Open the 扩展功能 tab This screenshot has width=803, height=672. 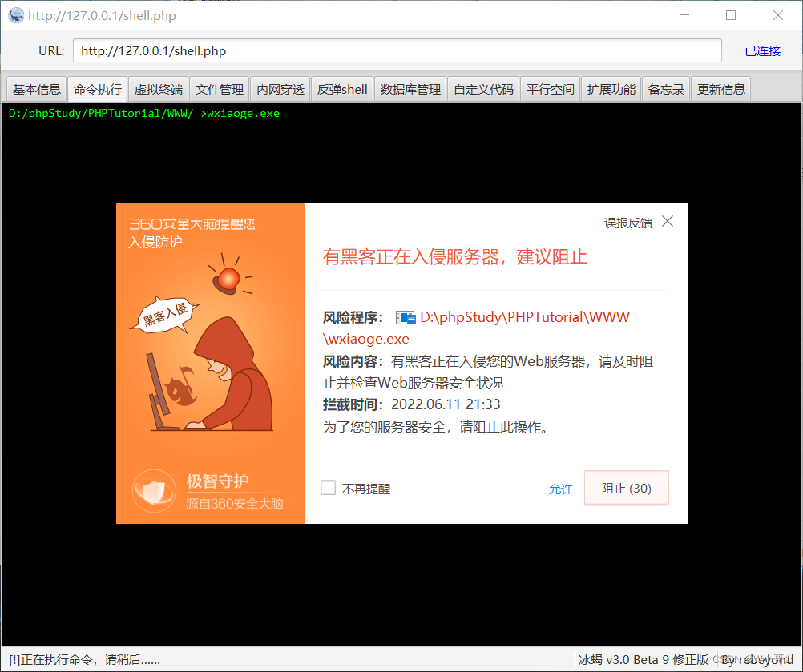(x=610, y=89)
